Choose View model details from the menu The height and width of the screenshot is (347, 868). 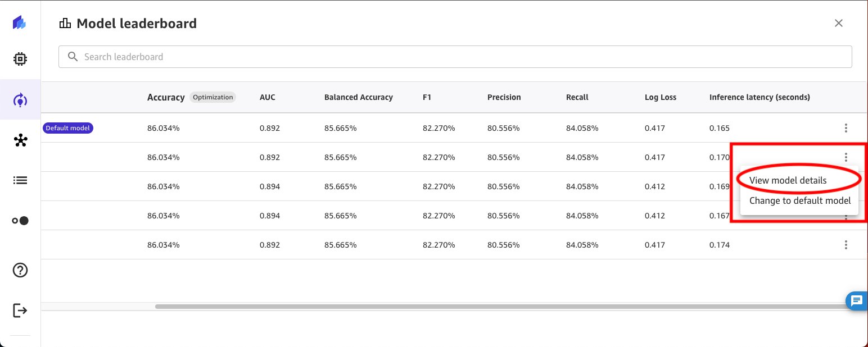click(788, 180)
